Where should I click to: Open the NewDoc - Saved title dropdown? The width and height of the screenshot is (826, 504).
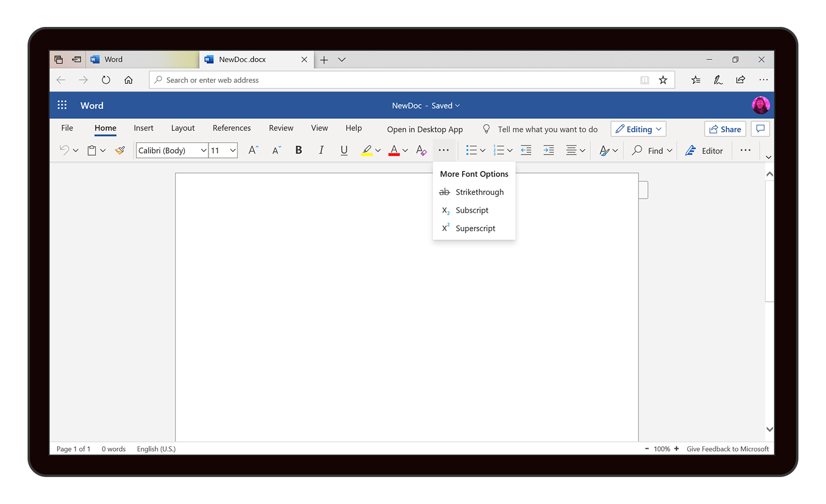pyautogui.click(x=426, y=106)
